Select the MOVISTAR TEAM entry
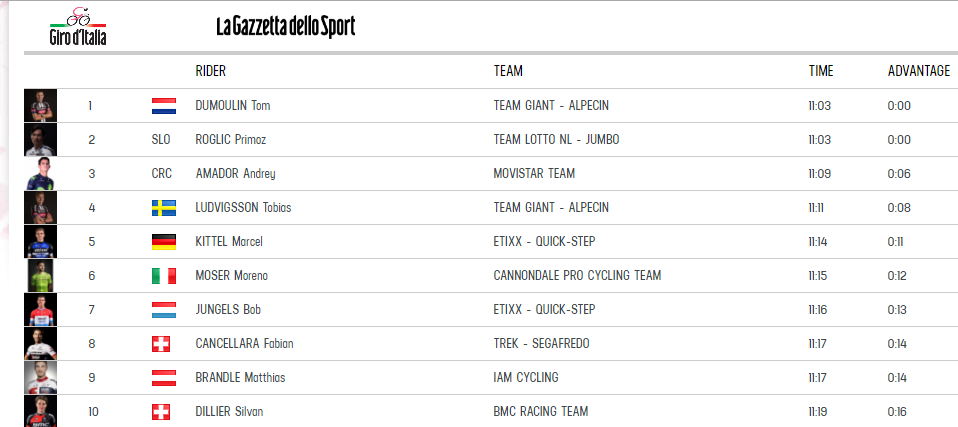 (x=534, y=173)
